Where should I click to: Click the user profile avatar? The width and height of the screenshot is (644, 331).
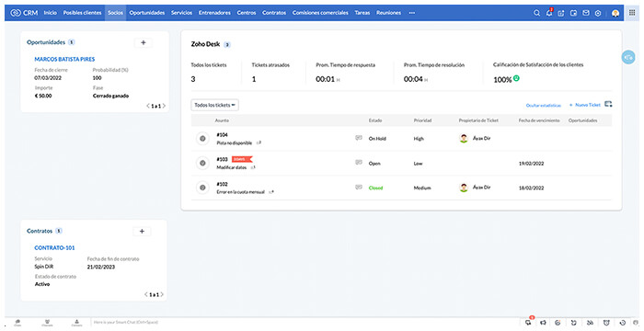pyautogui.click(x=615, y=13)
